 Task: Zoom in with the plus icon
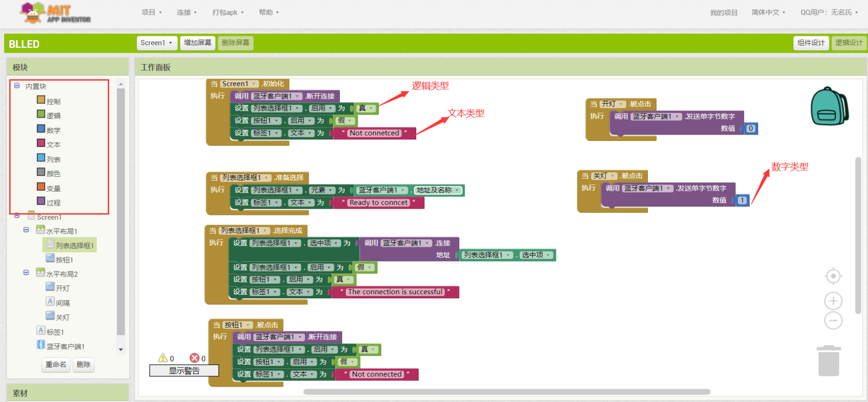[x=833, y=301]
